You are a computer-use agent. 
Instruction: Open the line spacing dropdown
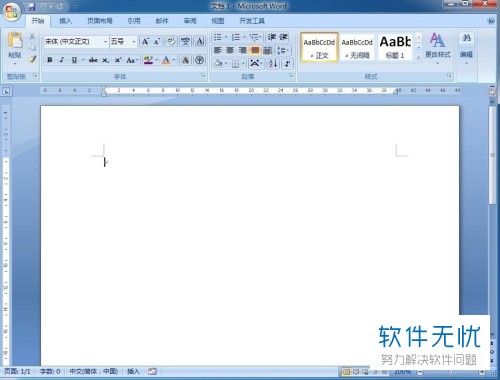pos(284,50)
